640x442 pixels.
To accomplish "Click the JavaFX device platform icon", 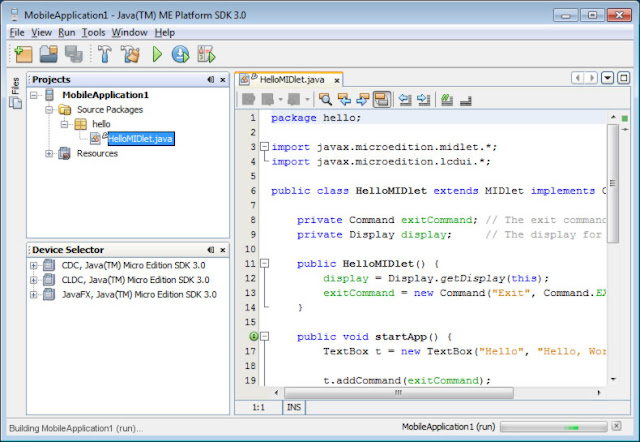I will [x=49, y=294].
